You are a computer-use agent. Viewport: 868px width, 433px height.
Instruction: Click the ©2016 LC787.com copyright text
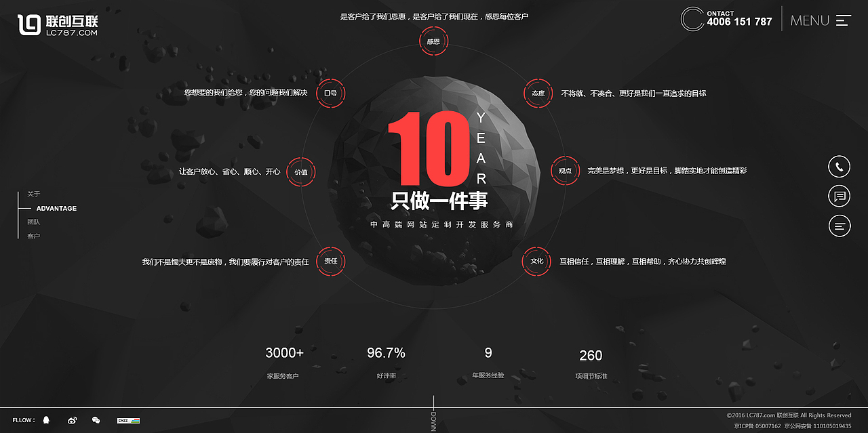(789, 415)
